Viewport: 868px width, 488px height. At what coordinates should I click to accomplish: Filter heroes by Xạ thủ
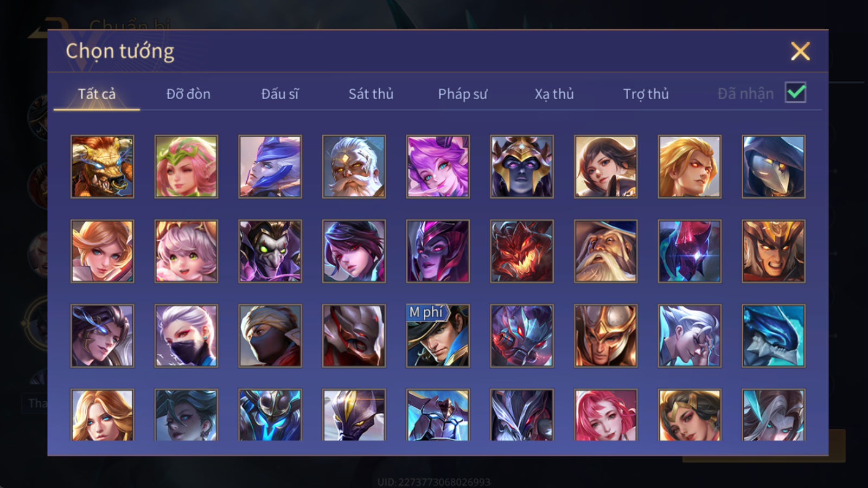[x=554, y=94]
